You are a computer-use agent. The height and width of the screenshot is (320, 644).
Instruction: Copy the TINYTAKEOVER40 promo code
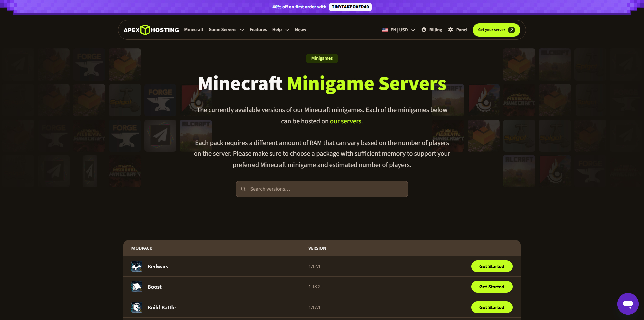tap(350, 7)
